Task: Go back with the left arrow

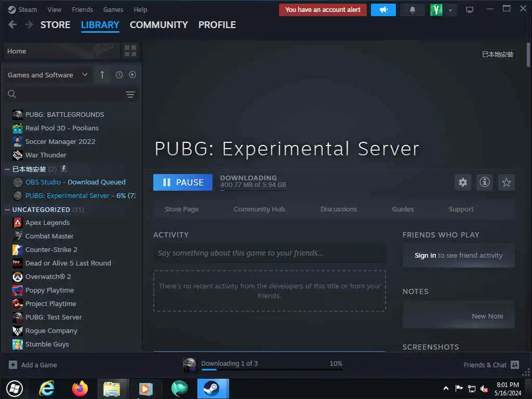Action: coord(12,24)
